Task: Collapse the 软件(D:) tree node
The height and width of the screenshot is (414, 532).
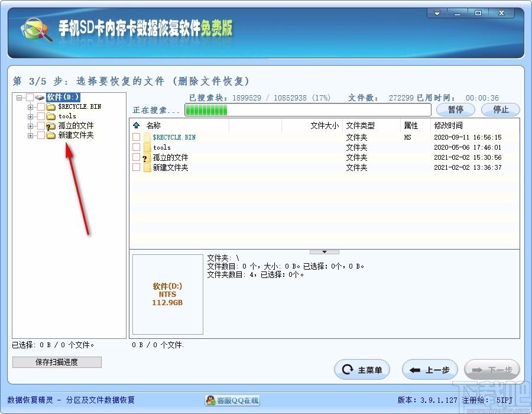Action: pos(20,98)
